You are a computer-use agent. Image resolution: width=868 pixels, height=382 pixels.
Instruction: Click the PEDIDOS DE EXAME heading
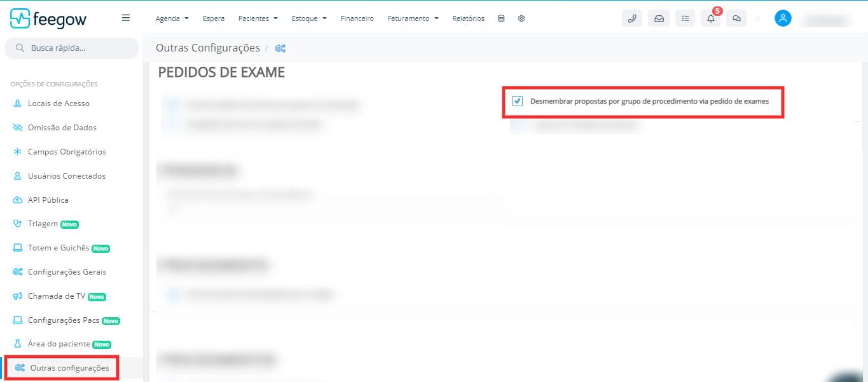point(221,72)
